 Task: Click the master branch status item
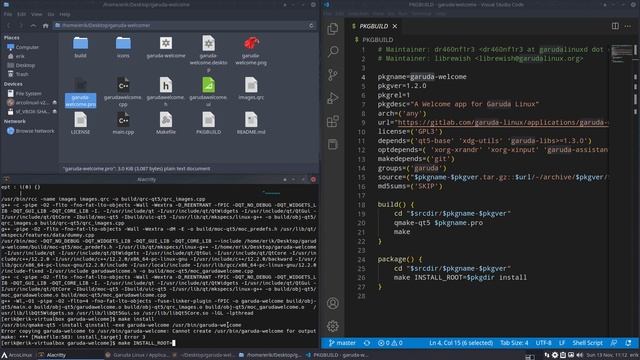(x=342, y=343)
